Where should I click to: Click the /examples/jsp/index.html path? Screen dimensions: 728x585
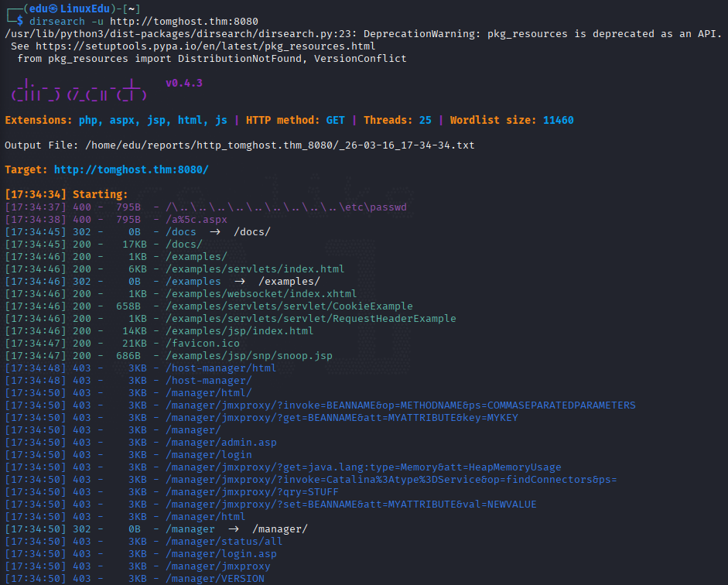[x=240, y=331]
